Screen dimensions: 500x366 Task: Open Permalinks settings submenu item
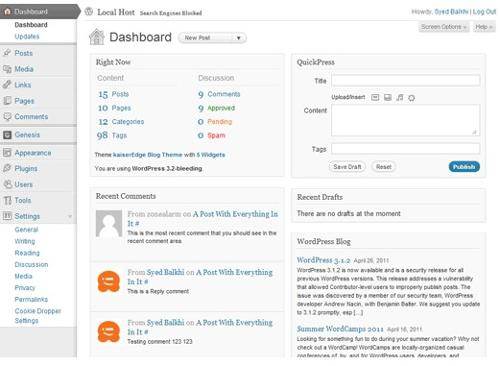pos(31,299)
